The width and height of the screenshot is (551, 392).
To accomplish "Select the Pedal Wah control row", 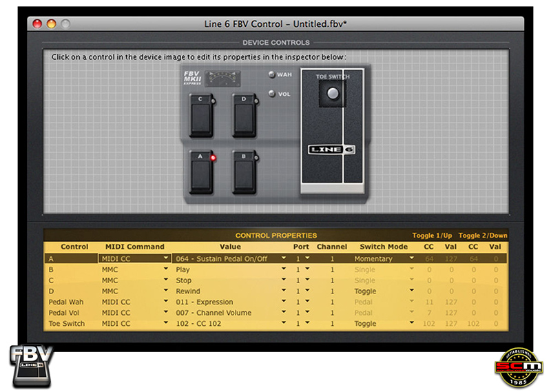I will (275, 302).
